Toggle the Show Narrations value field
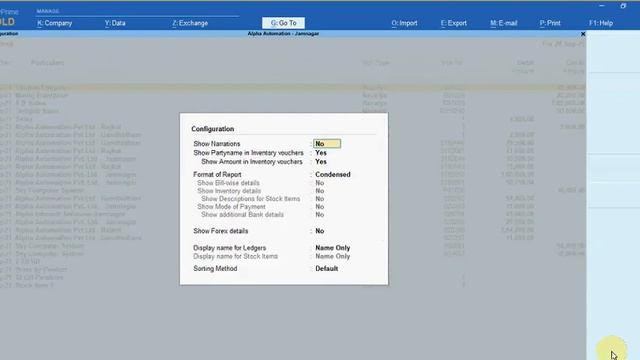Screen dimensions: 640x360 coord(327,144)
